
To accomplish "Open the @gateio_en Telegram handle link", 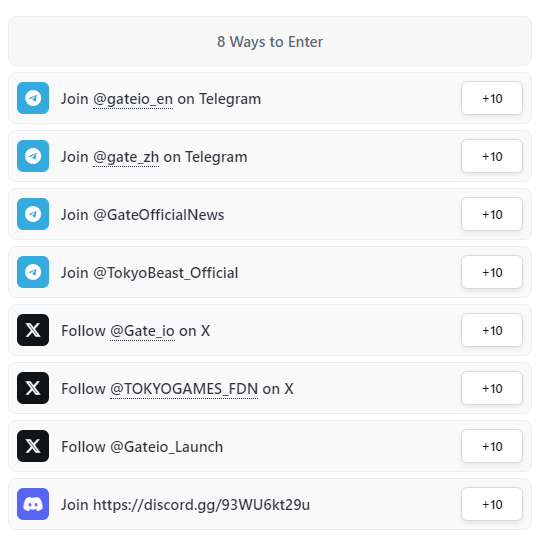I will click(133, 99).
